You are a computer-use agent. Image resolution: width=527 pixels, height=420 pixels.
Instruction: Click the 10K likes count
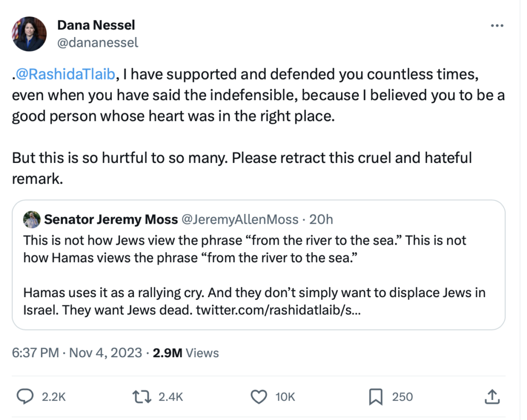(285, 396)
